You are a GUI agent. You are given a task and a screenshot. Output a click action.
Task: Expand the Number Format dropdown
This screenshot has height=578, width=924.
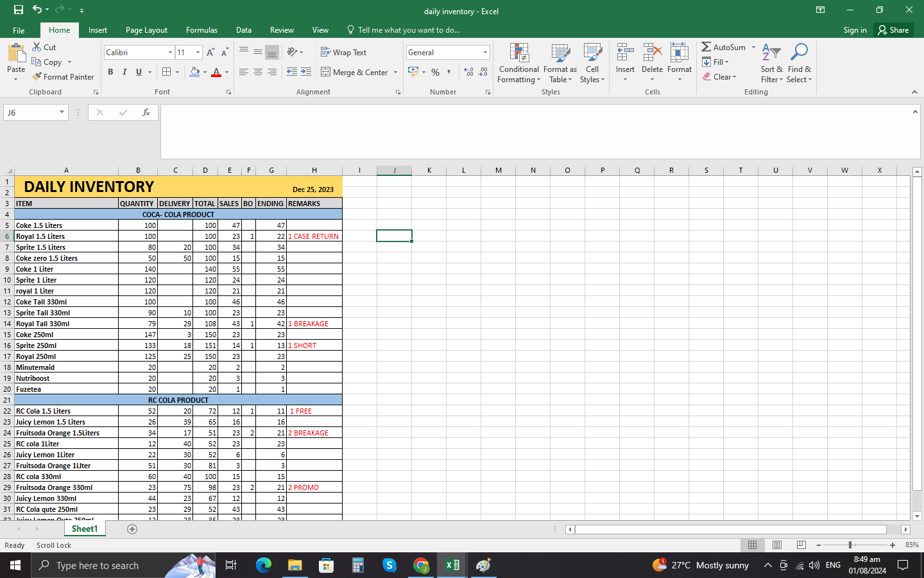(x=485, y=53)
